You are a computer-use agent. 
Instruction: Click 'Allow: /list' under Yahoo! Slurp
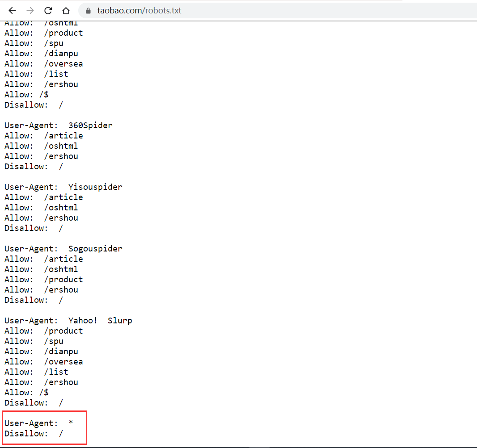tap(36, 372)
